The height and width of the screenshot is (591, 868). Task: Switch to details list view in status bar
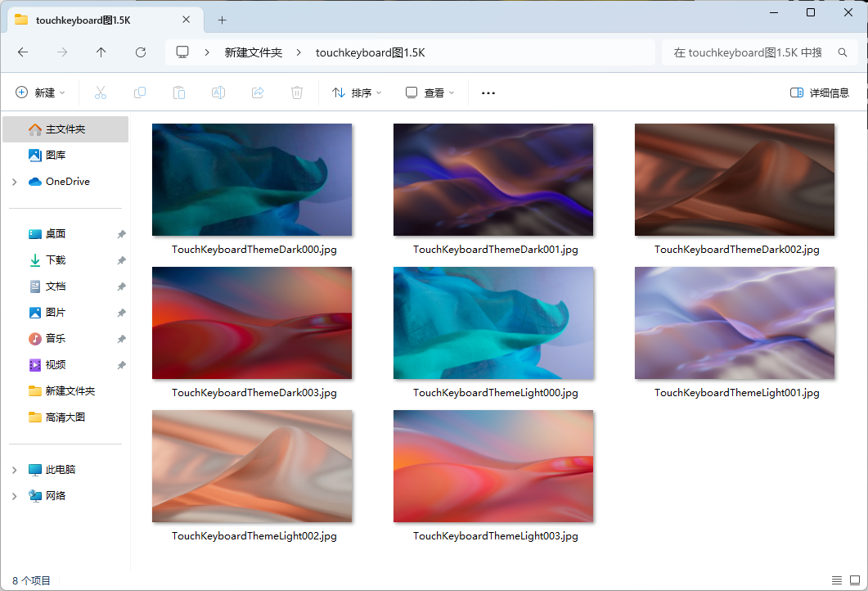point(836,580)
